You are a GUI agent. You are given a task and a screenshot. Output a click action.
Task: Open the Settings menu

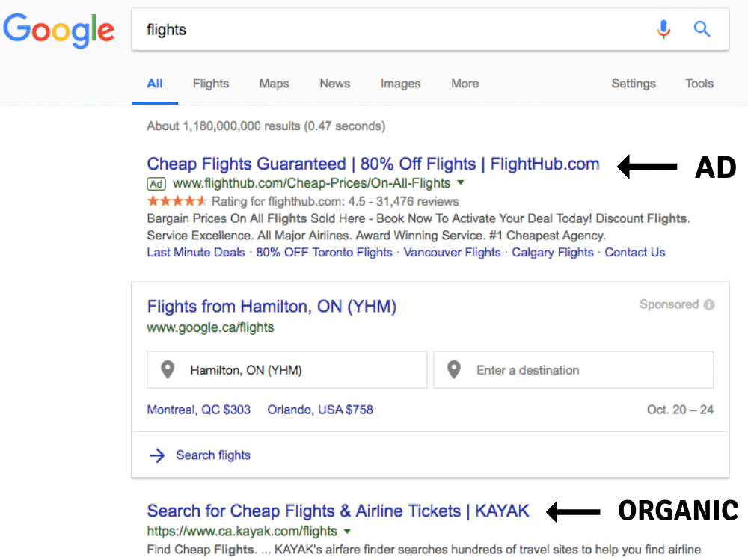point(633,84)
